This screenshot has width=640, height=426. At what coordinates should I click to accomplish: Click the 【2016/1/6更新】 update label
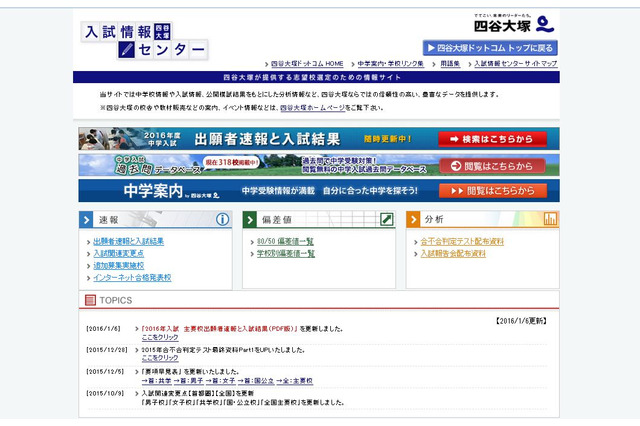coord(521,321)
